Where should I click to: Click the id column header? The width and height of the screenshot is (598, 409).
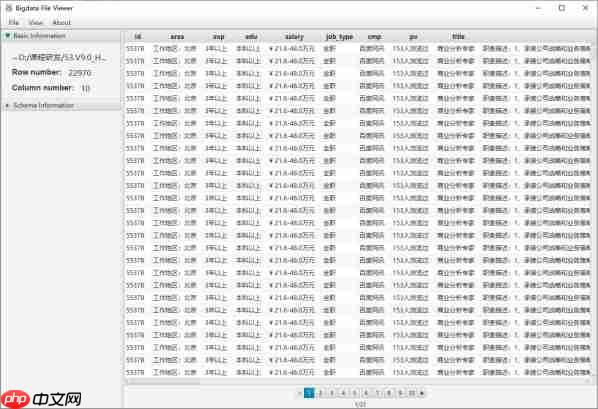point(138,37)
